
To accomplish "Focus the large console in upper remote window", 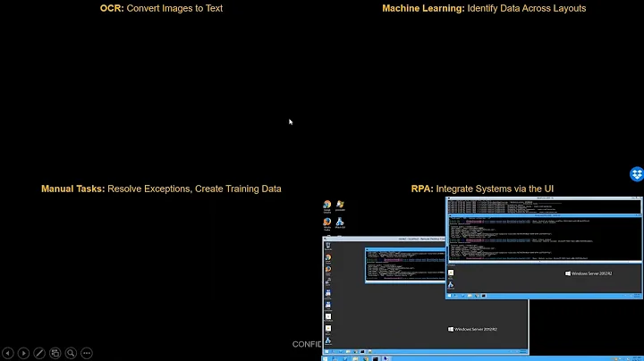I will click(545, 238).
